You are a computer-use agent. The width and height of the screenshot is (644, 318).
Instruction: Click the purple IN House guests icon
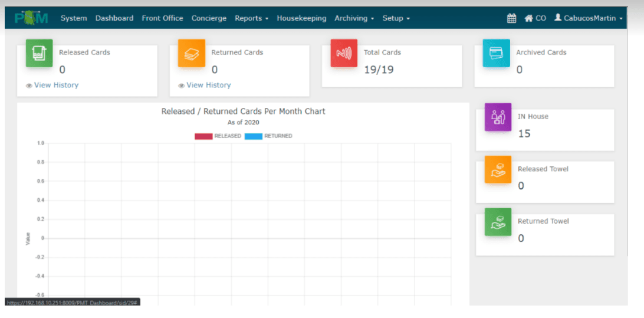[x=498, y=117]
